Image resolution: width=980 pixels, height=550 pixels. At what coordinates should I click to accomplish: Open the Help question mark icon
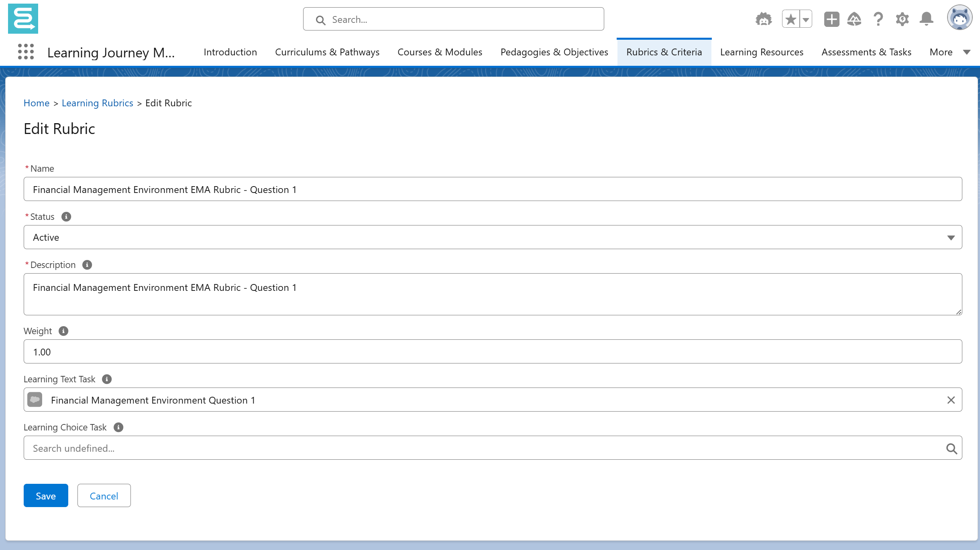click(878, 19)
